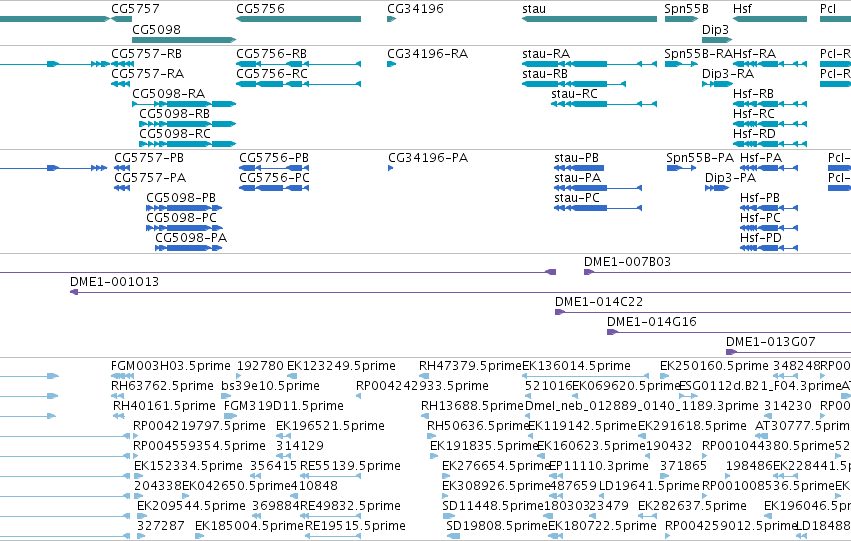Click BAC clone DME1-014C22

(599, 302)
